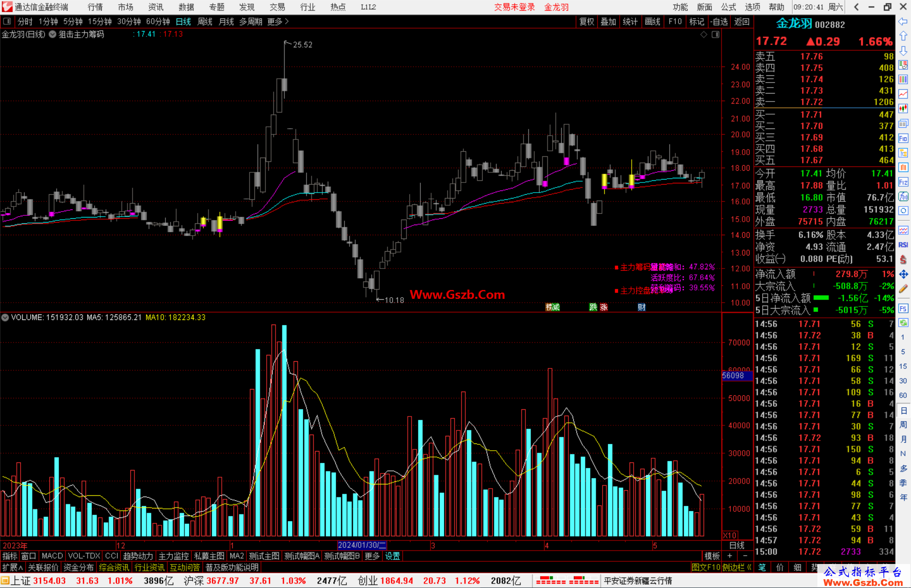
Task: Select the pencil drawing tool icon
Action: (x=903, y=289)
